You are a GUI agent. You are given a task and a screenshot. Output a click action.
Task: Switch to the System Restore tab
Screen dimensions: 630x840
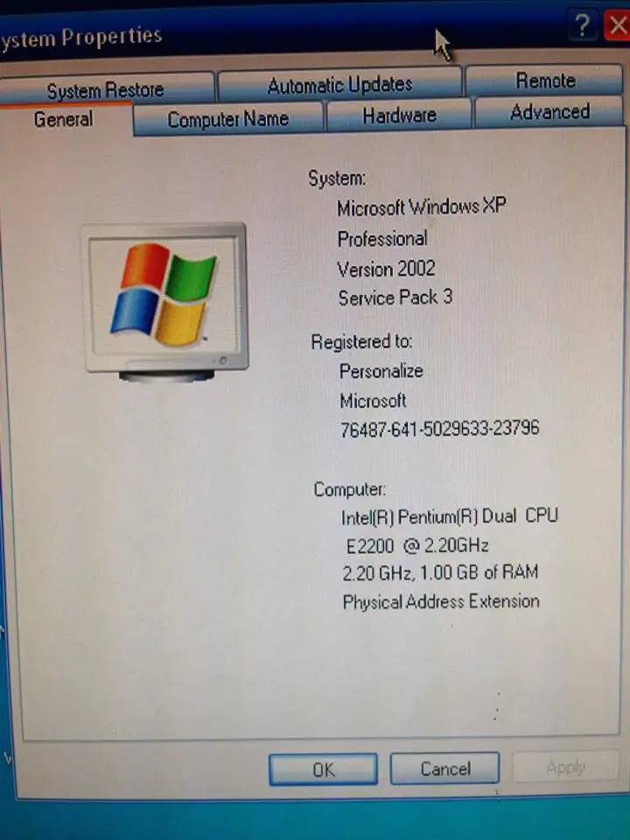click(x=105, y=90)
